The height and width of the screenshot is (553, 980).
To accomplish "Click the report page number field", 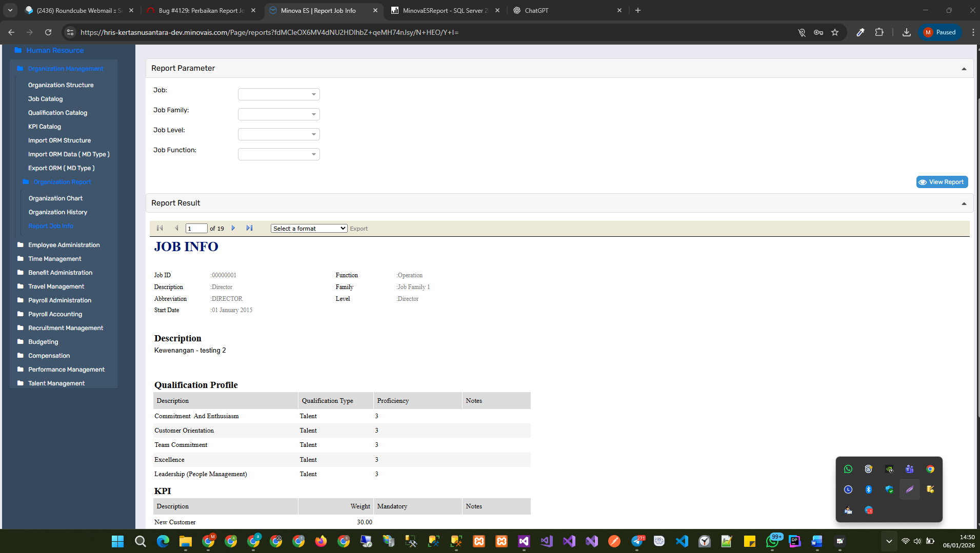I will pos(196,229).
